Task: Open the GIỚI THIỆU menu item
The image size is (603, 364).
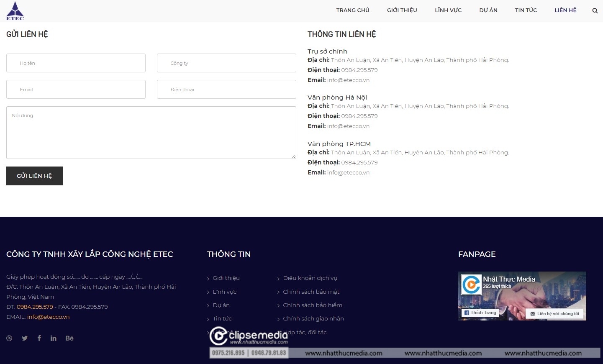Action: [402, 10]
